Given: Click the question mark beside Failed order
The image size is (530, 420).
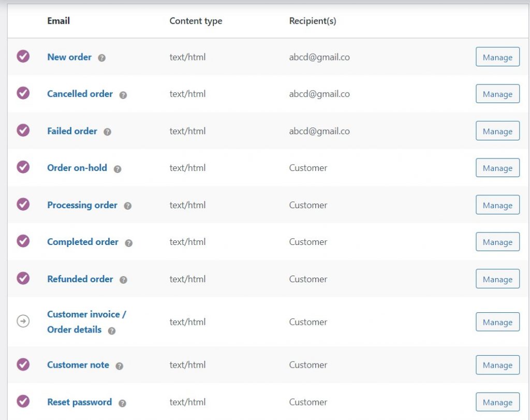Looking at the screenshot, I should [108, 132].
